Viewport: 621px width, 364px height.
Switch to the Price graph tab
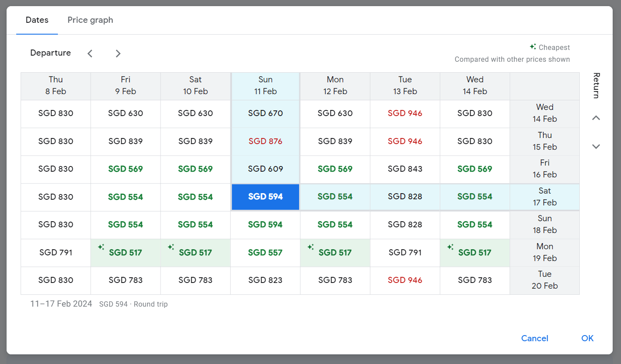click(x=90, y=20)
